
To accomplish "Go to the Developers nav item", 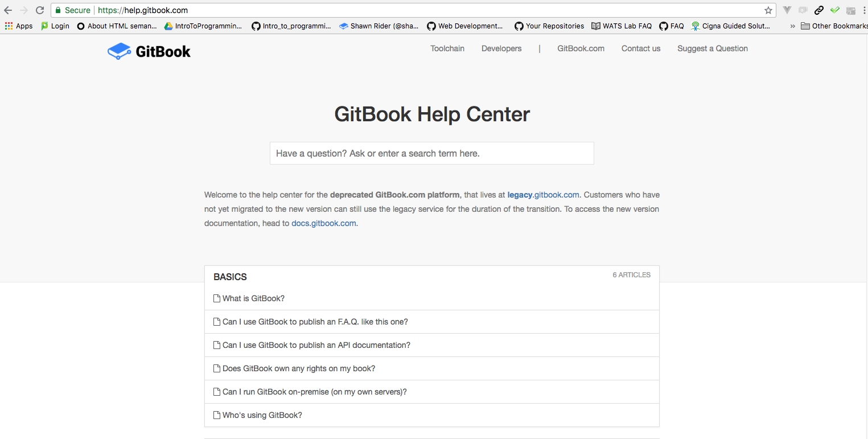I will pyautogui.click(x=501, y=48).
